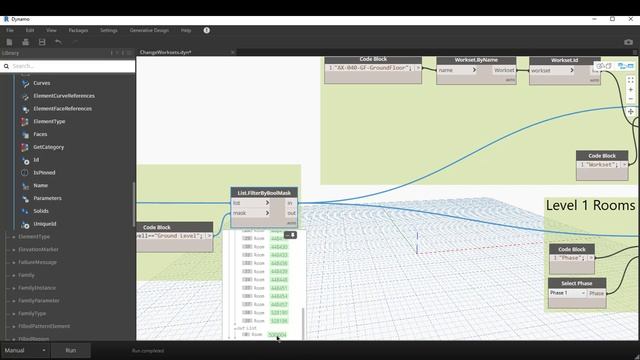Viewport: 640px width, 360px height.
Task: Open the Help menu
Action: click(186, 30)
